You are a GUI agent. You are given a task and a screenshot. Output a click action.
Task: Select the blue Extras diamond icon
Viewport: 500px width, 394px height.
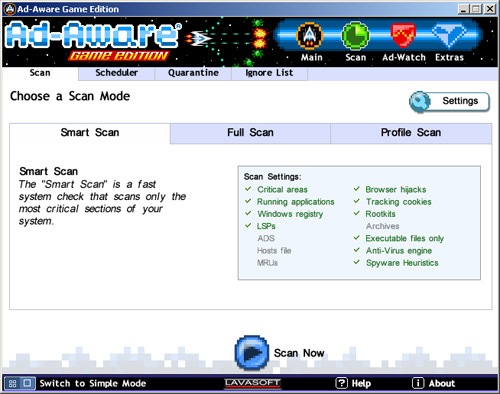(x=449, y=35)
